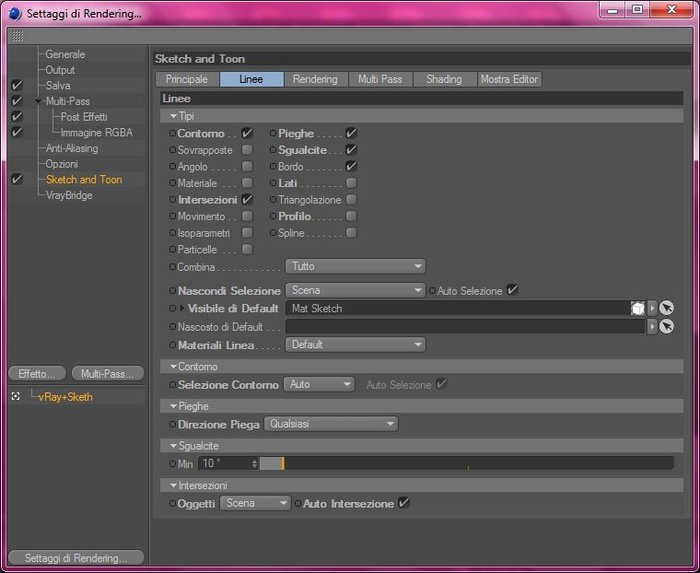
Task: Toggle the Contorno checkbox
Action: click(x=247, y=133)
